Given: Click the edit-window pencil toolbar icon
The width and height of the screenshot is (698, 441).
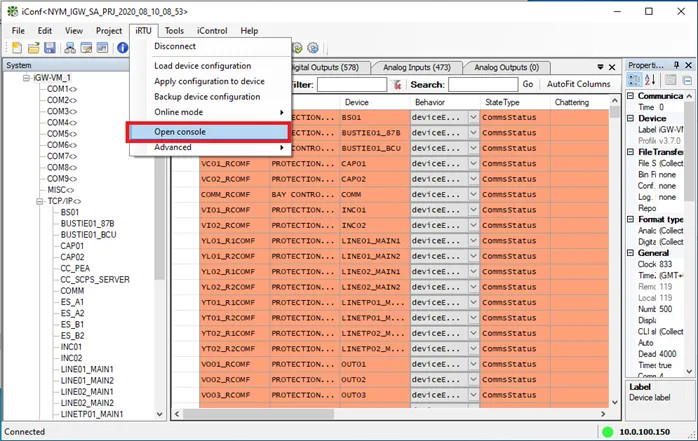Looking at the screenshot, I should click(86, 48).
